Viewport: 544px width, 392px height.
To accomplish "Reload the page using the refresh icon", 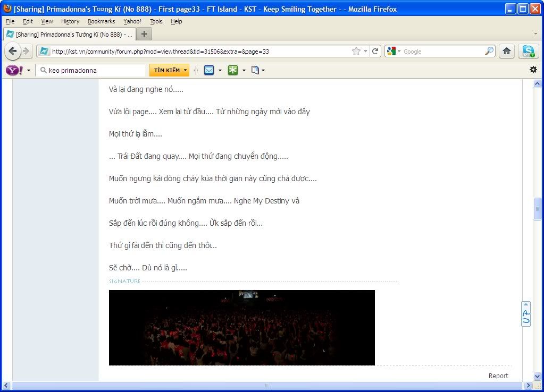I will click(x=375, y=52).
